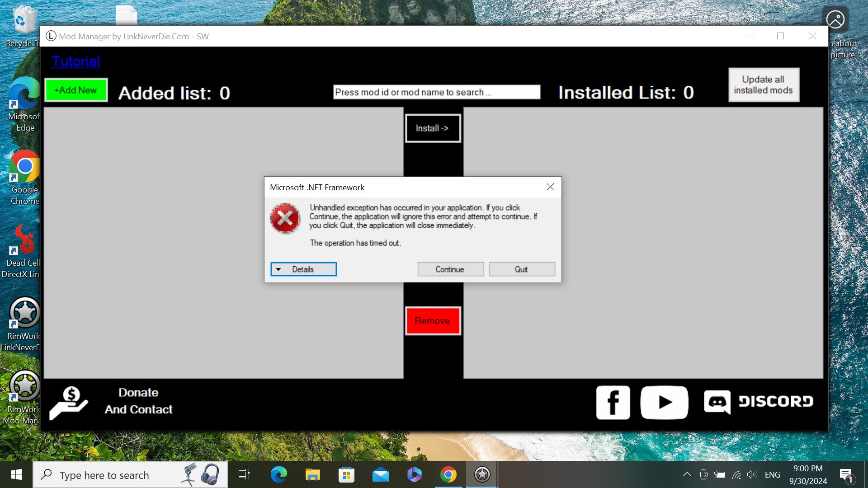
Task: Expand the Details section in error dialog
Action: (x=303, y=269)
